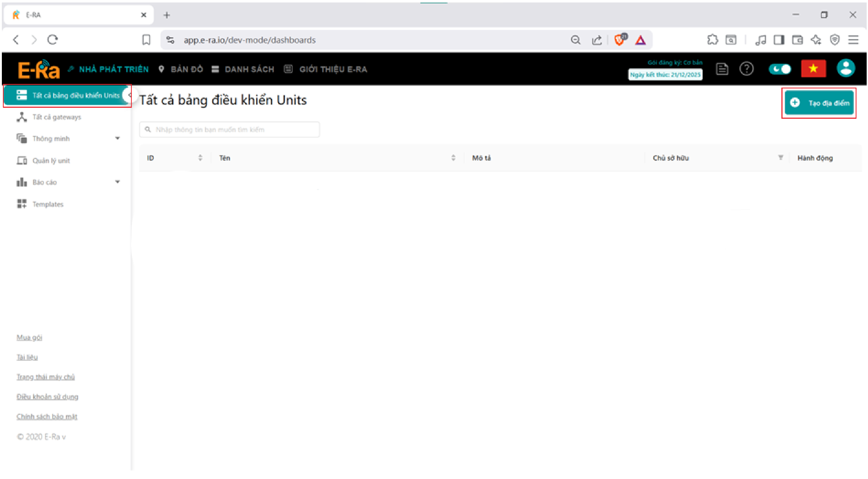Expand the Báo cáo sidebar menu
The height and width of the screenshot is (479, 868).
(117, 182)
